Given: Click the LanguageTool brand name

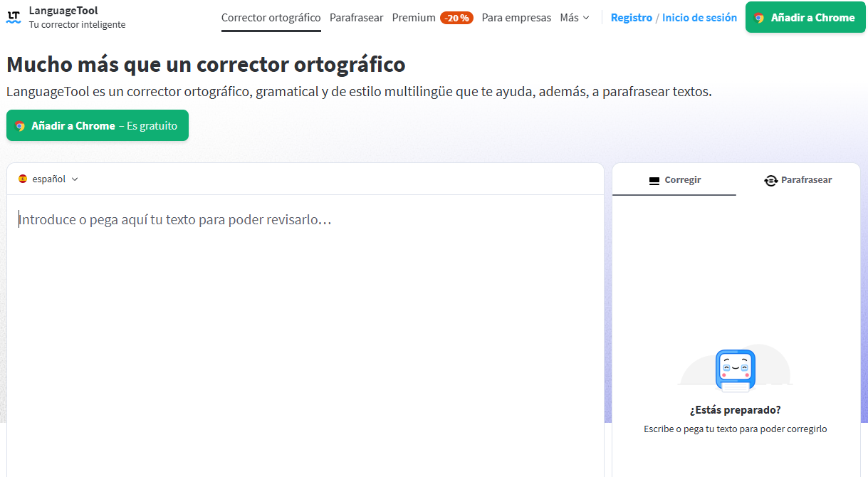Looking at the screenshot, I should [63, 11].
